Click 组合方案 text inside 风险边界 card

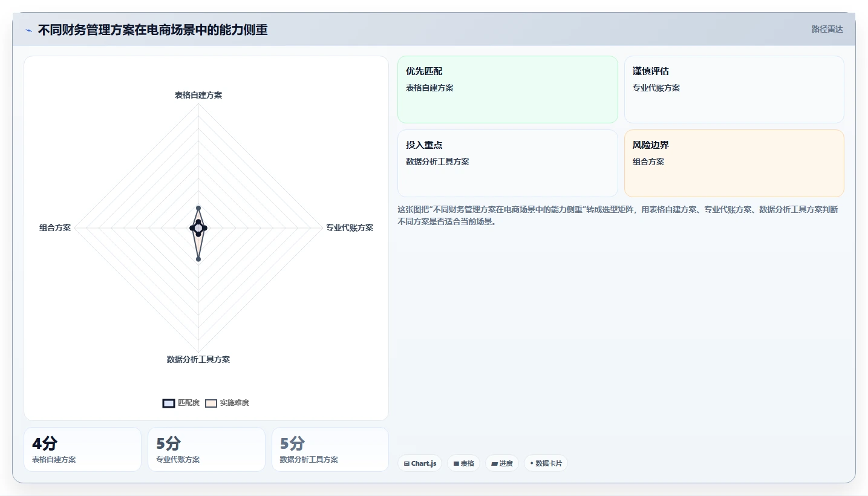[648, 162]
